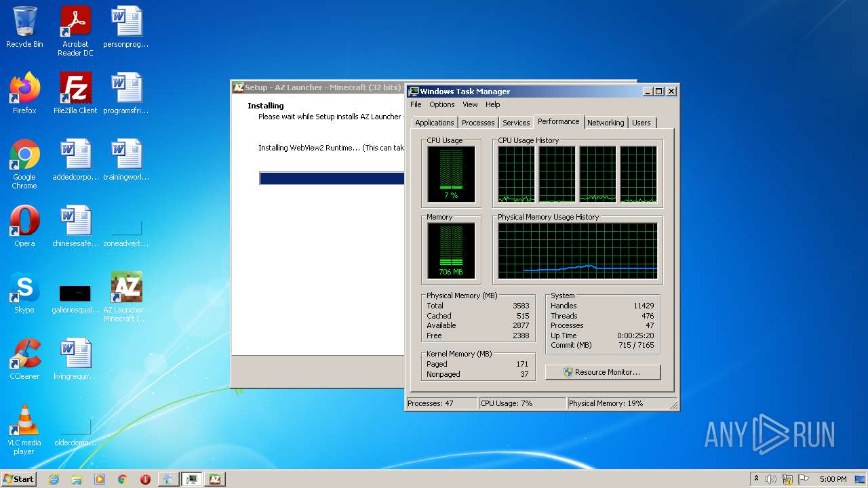Click the Up Time value 0:00:25:20
This screenshot has height=488, width=868.
click(635, 335)
